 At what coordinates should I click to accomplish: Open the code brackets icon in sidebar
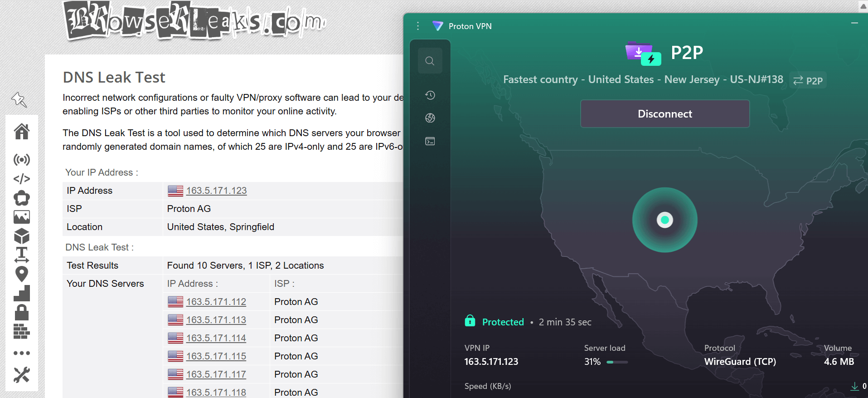click(22, 179)
